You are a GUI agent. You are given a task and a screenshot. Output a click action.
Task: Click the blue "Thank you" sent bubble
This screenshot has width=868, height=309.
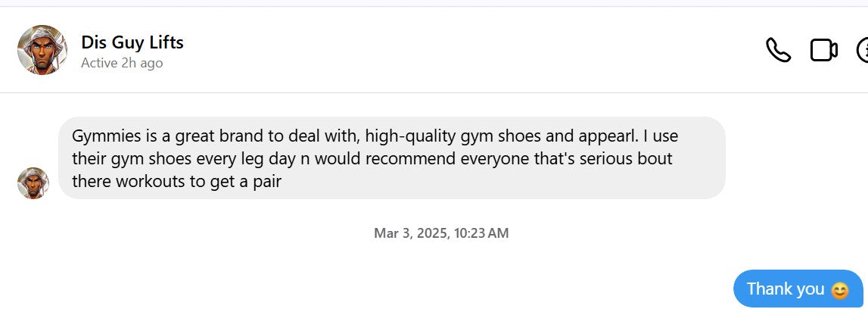pyautogui.click(x=798, y=289)
